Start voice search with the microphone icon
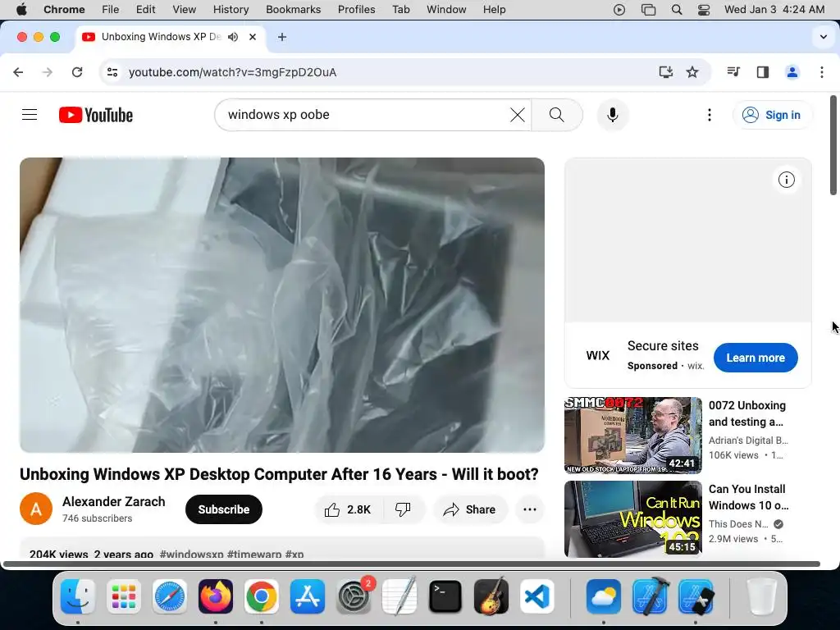This screenshot has height=630, width=840. point(612,115)
